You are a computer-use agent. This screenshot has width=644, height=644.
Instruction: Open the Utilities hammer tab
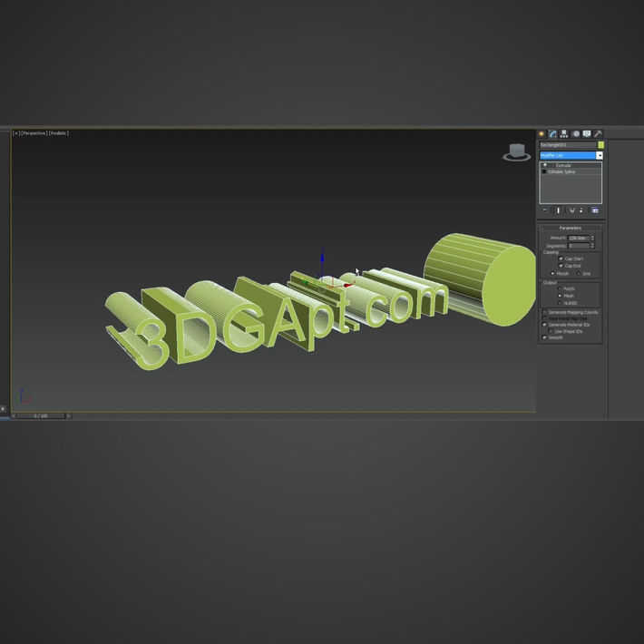tap(598, 134)
